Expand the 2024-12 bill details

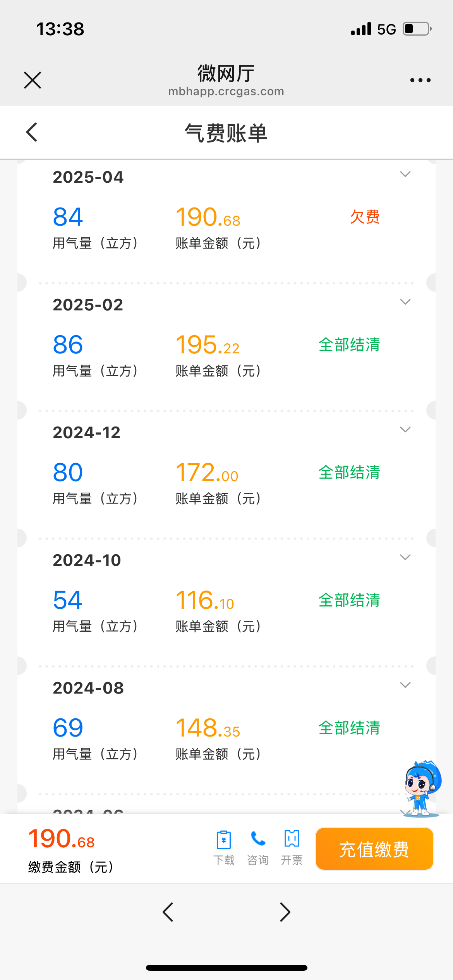coord(405,430)
